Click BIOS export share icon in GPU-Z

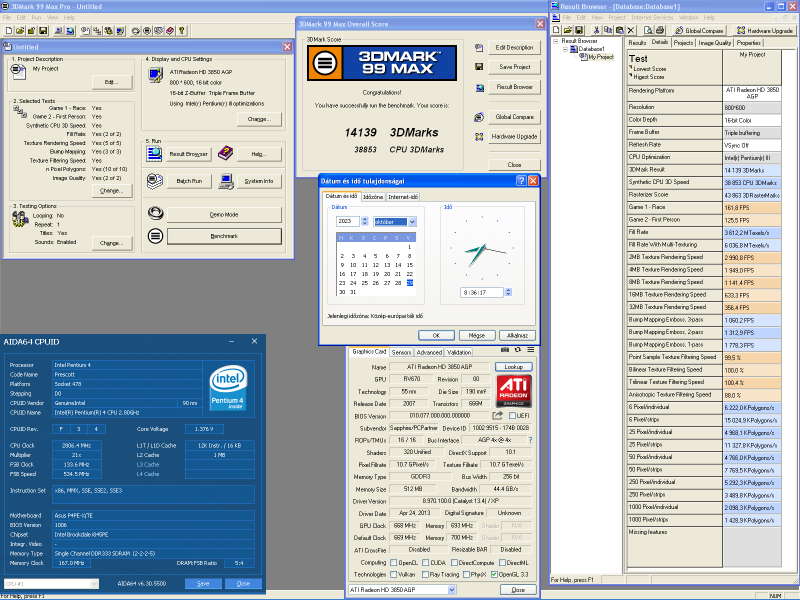click(497, 415)
